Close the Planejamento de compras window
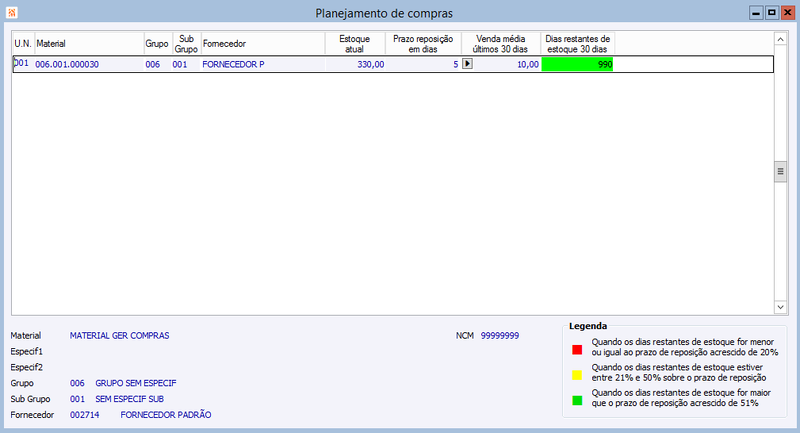The width and height of the screenshot is (800, 433). 788,13
